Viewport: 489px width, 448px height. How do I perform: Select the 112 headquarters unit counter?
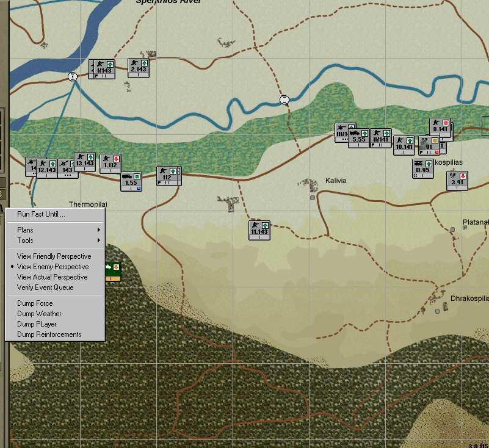[167, 176]
